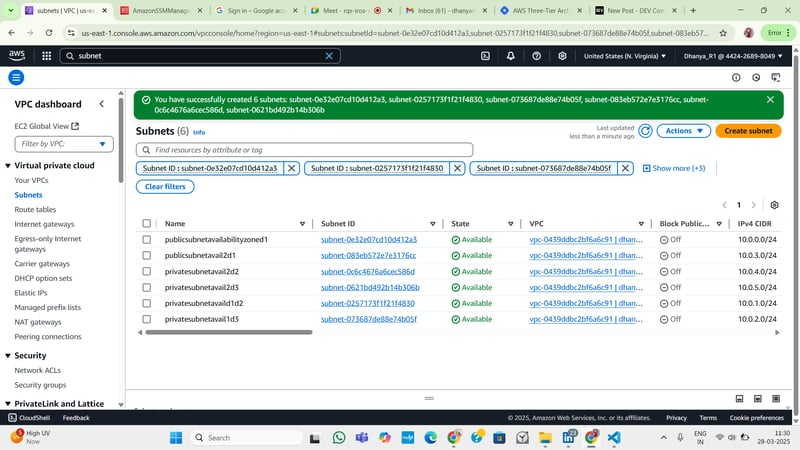Image resolution: width=800 pixels, height=450 pixels.
Task: Focus the AWS top search box
Action: click(200, 56)
